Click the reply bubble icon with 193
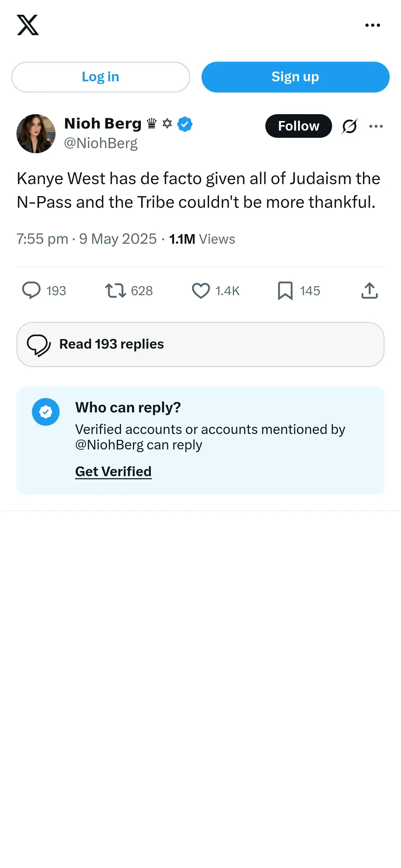Viewport: 401px width, 868px height. [x=31, y=291]
